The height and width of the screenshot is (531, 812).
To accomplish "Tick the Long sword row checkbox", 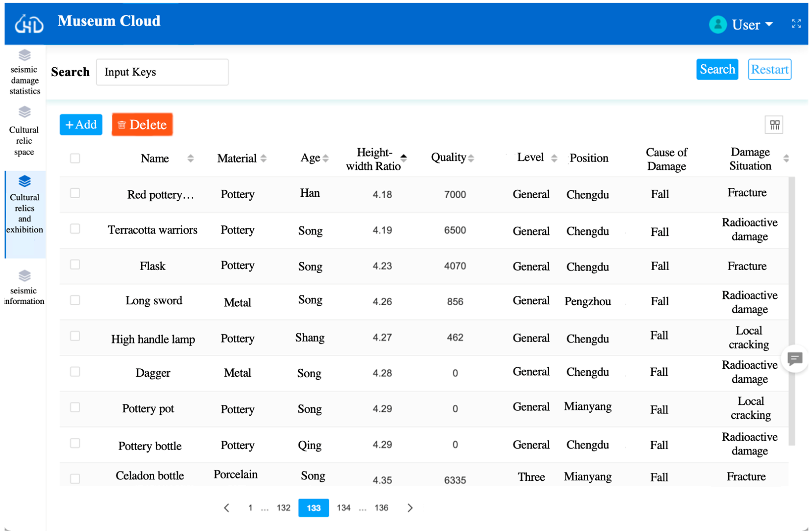I will (x=75, y=300).
